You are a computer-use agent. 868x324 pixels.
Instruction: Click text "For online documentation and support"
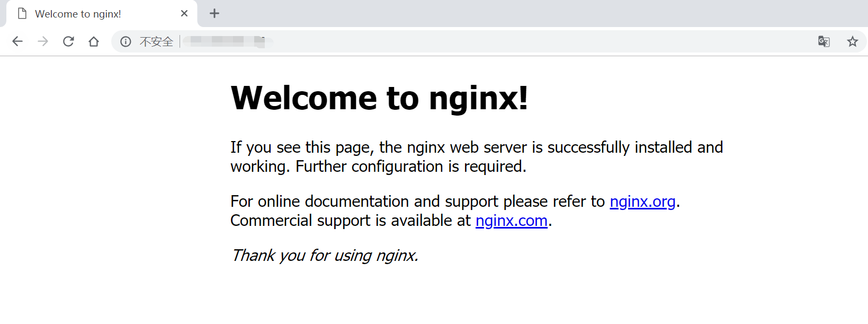click(x=364, y=202)
